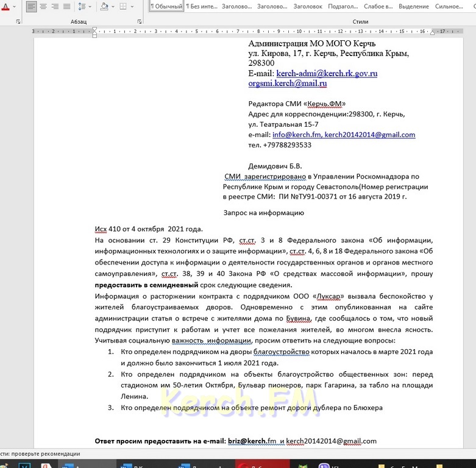This screenshot has width=476, height=468.
Task: Click the accessibility recommendations status bar text
Action: click(40, 453)
